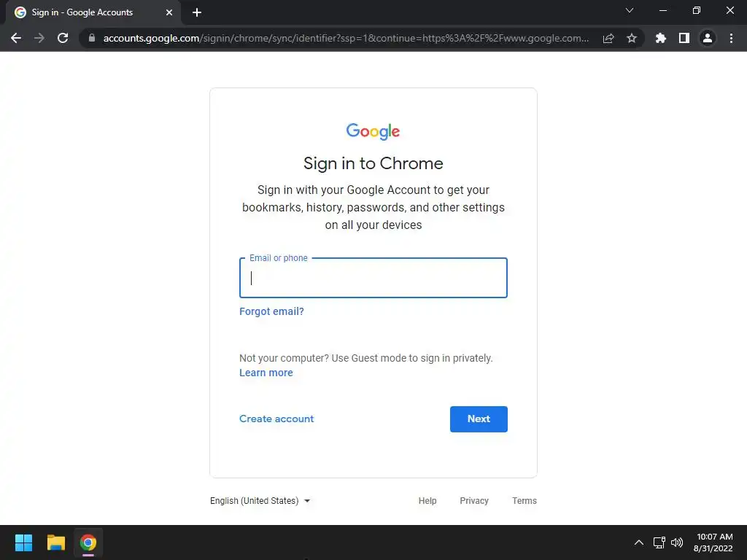Open the Help link in the footer
747x560 pixels.
click(427, 501)
